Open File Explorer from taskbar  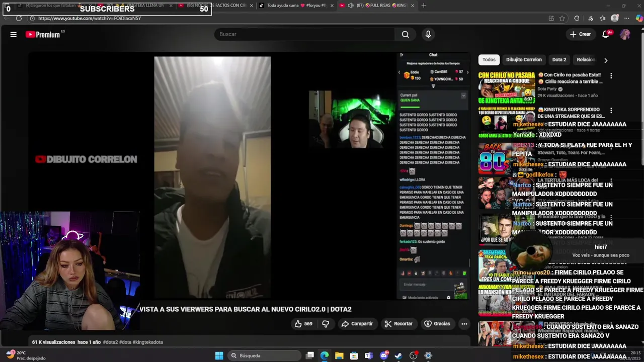(x=339, y=355)
